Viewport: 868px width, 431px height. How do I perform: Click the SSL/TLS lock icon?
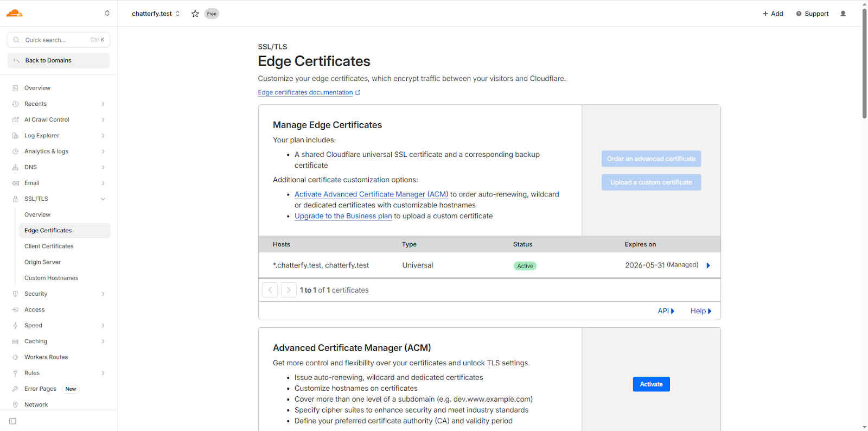pos(15,199)
